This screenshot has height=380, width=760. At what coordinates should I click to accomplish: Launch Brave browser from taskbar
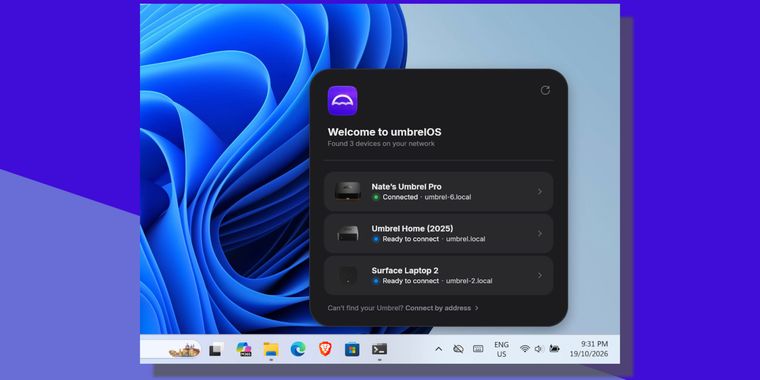(325, 348)
